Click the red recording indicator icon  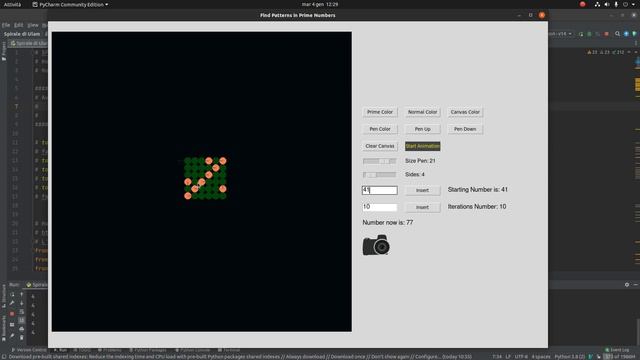pyautogui.click(x=582, y=4)
